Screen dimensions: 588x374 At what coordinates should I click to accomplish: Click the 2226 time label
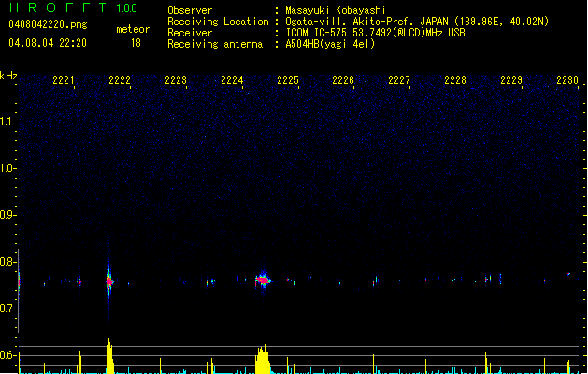coord(343,81)
